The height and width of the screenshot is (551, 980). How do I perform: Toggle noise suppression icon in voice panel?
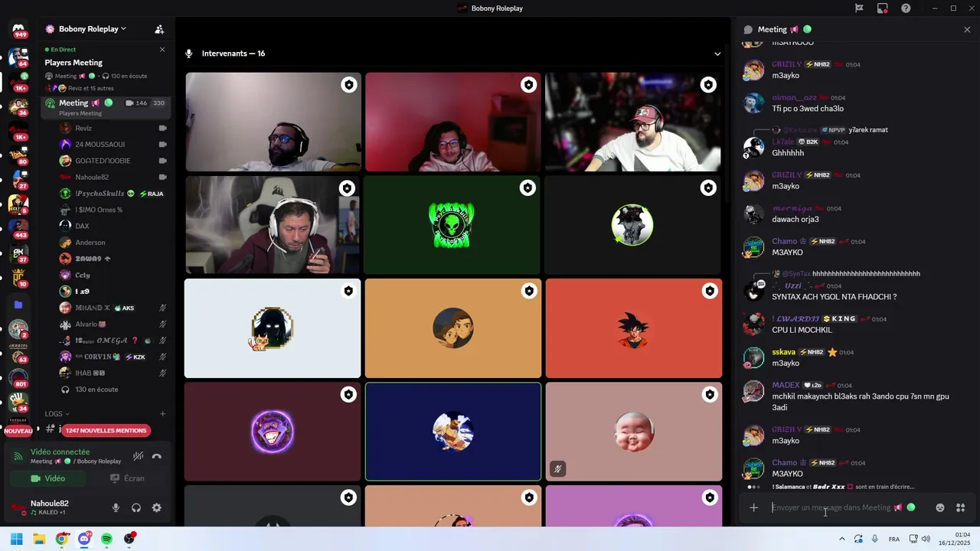pos(138,456)
